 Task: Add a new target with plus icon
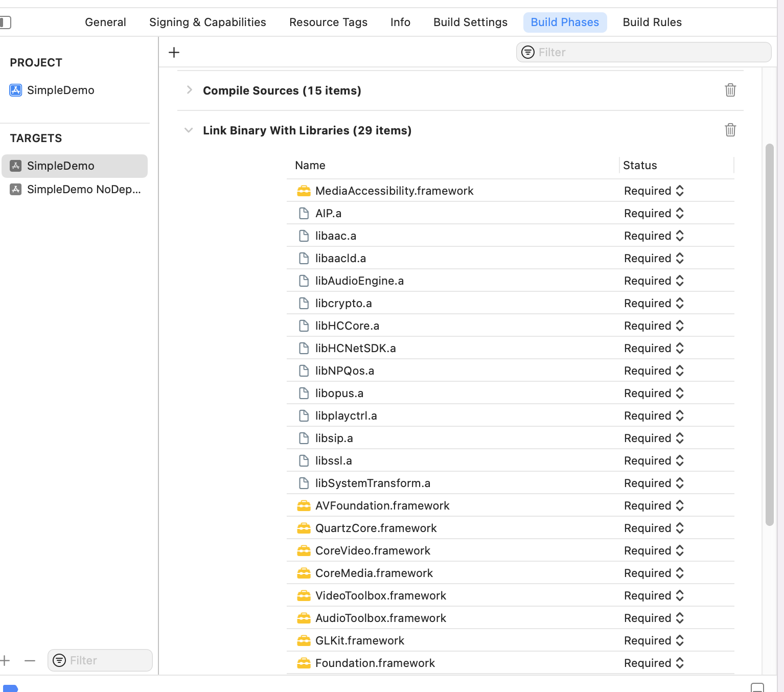pos(5,660)
